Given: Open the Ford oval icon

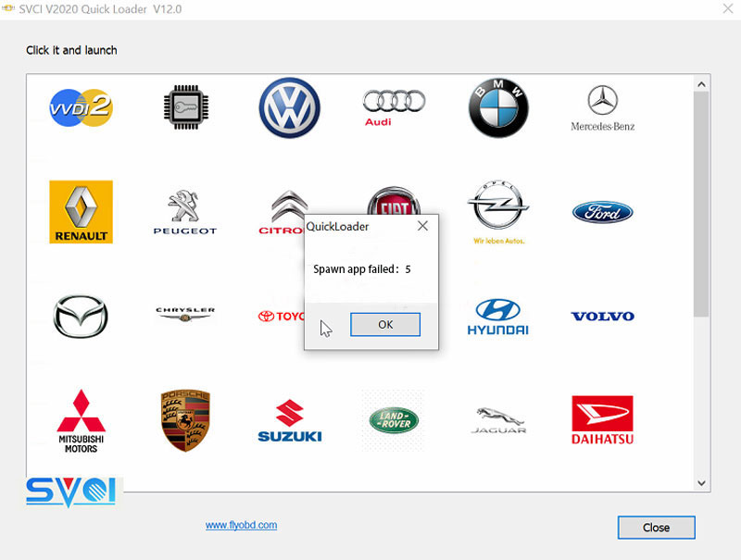Looking at the screenshot, I should pos(603,212).
